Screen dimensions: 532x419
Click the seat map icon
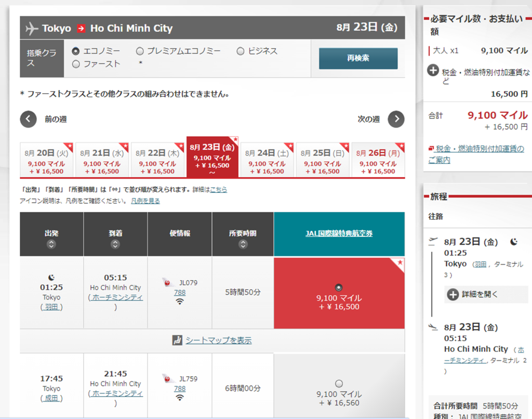tap(178, 341)
